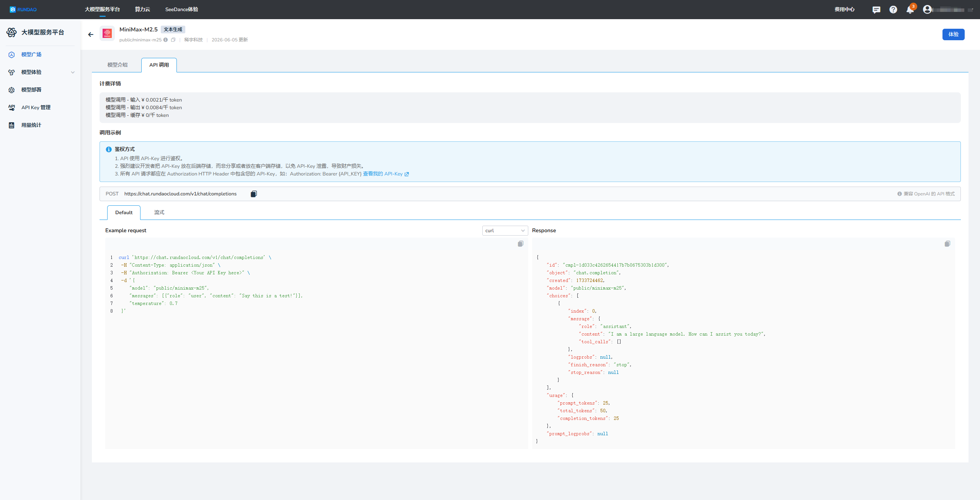Click the Response label

click(x=544, y=231)
